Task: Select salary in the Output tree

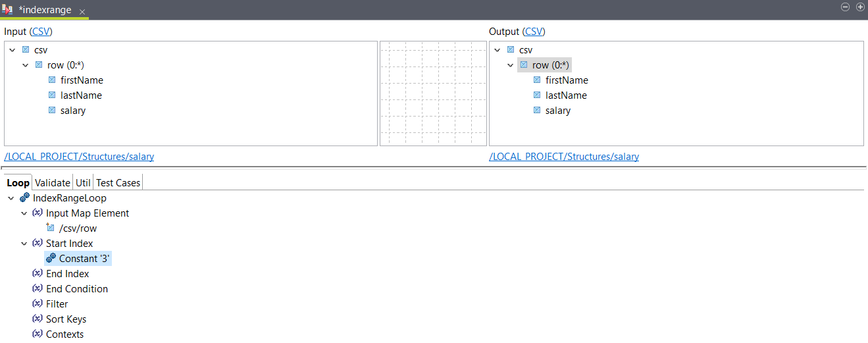Action: (558, 111)
